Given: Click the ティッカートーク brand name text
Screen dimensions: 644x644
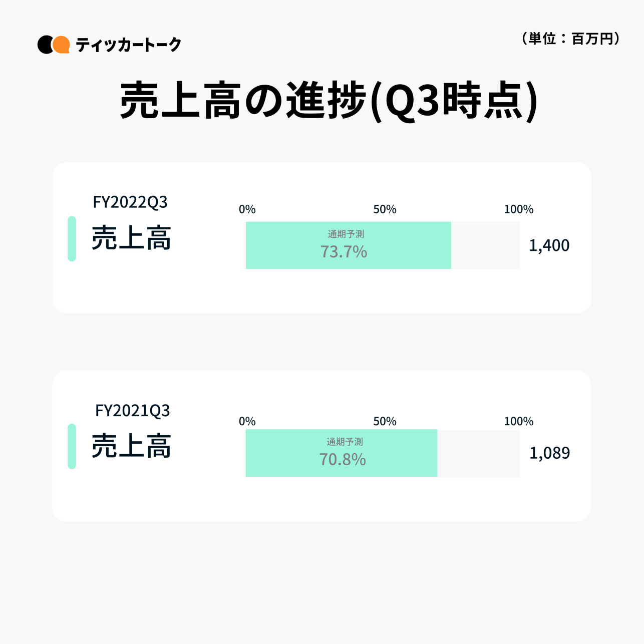Looking at the screenshot, I should [128, 45].
